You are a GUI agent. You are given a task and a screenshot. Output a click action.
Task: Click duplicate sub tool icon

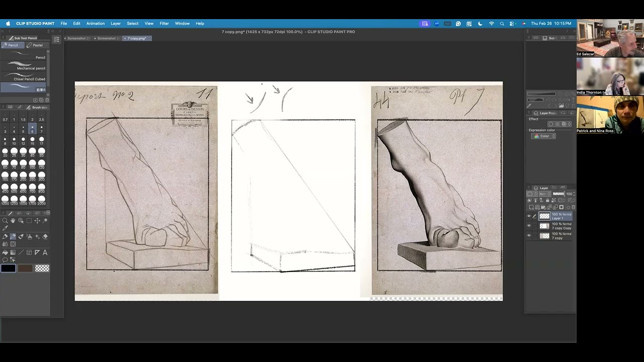pyautogui.click(x=41, y=100)
